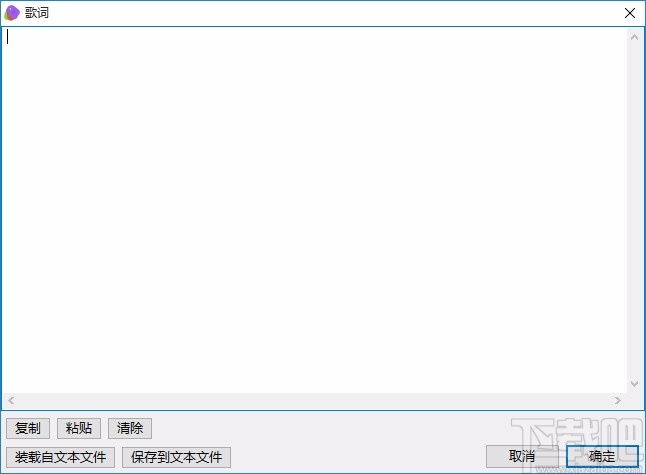Click the horizontal scrollbar left arrow
646x474 pixels.
pyautogui.click(x=11, y=400)
